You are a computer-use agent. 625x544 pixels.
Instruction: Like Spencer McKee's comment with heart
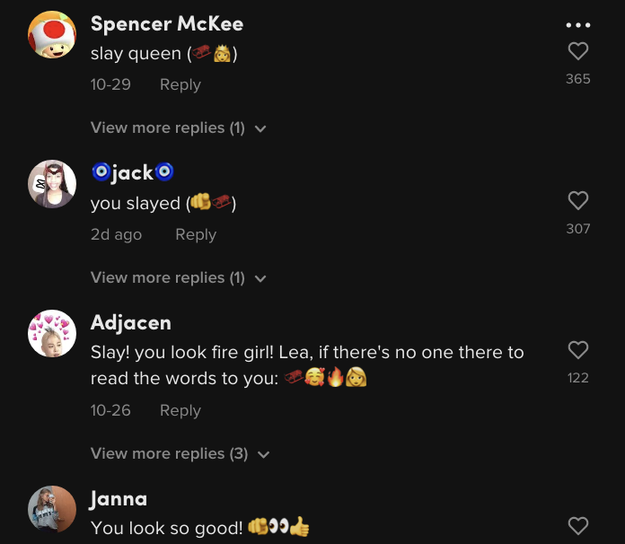point(578,52)
